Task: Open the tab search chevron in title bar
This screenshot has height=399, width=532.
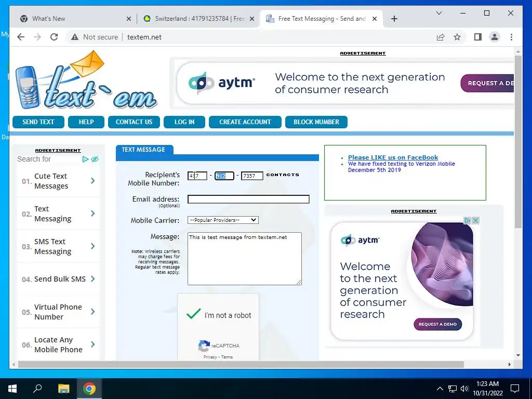Action: click(x=438, y=13)
